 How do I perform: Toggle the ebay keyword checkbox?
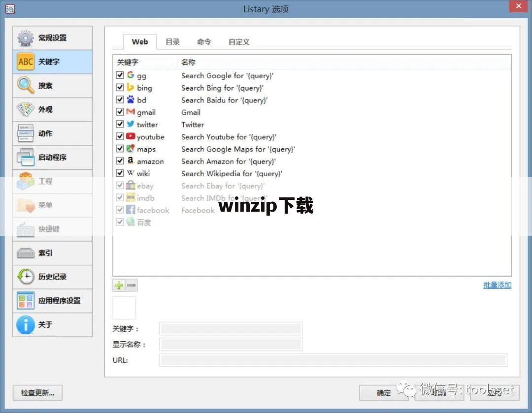[120, 185]
